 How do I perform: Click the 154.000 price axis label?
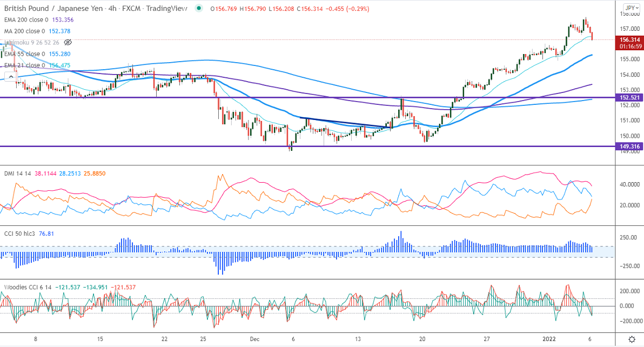pos(629,75)
